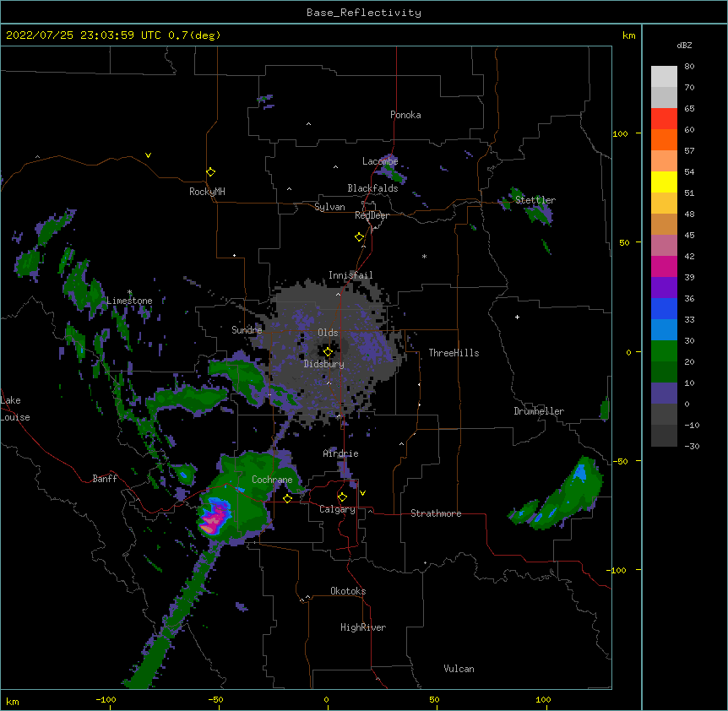Image resolution: width=728 pixels, height=711 pixels.
Task: Click the yellow diamond marker above RockyMH
Action: (210, 172)
